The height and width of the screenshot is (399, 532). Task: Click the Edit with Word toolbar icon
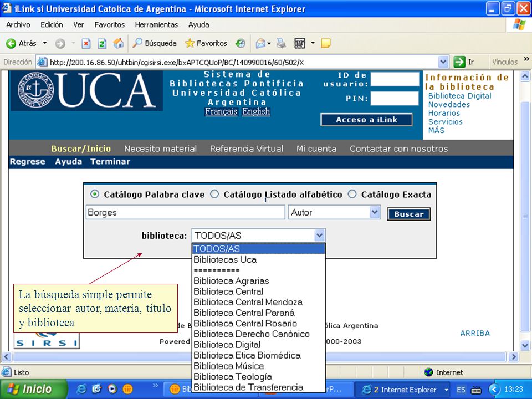pyautogui.click(x=300, y=43)
